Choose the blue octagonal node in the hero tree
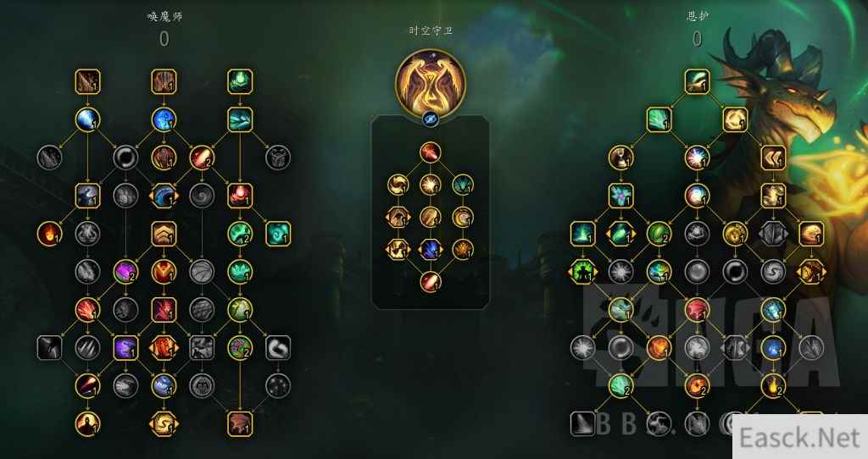The image size is (868, 459). [x=430, y=250]
